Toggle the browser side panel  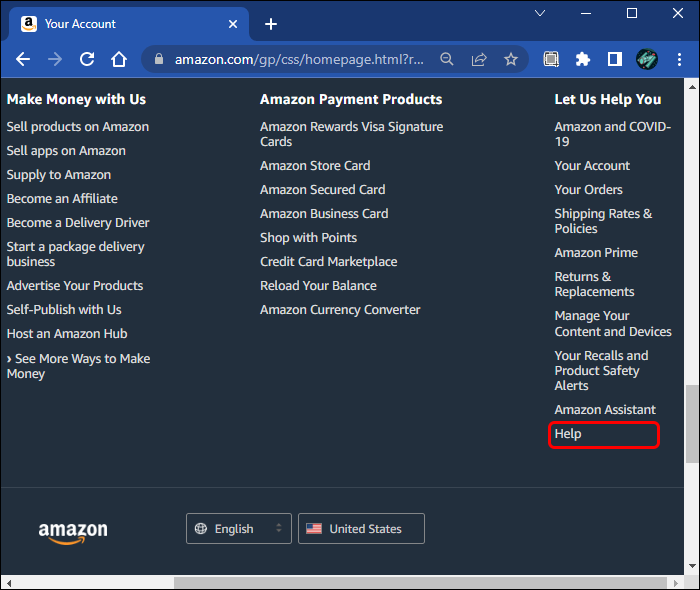615,59
